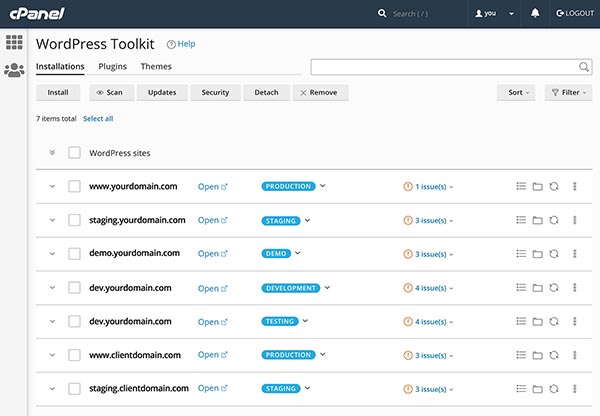Viewport: 600px width, 416px height.
Task: Open logs list icon for staging.yourdomain.com
Action: pyautogui.click(x=521, y=220)
